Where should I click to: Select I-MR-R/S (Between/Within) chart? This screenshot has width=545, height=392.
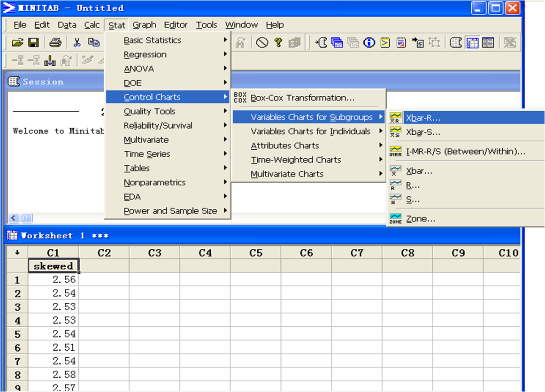coord(465,152)
